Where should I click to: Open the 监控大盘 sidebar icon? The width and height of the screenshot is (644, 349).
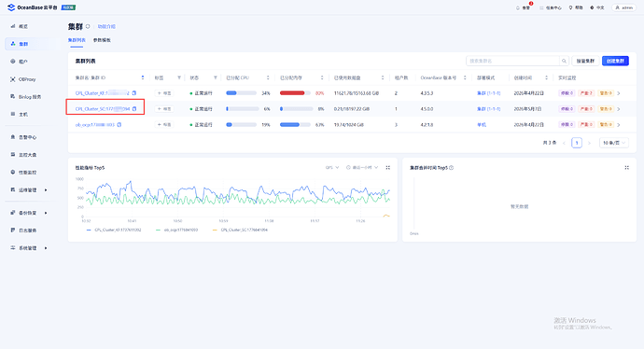pyautogui.click(x=13, y=155)
